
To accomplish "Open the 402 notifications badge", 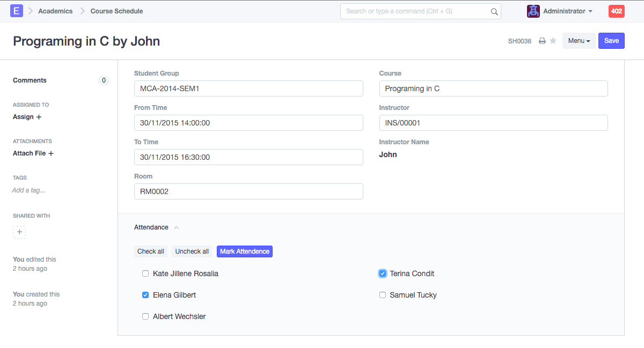I will (616, 11).
